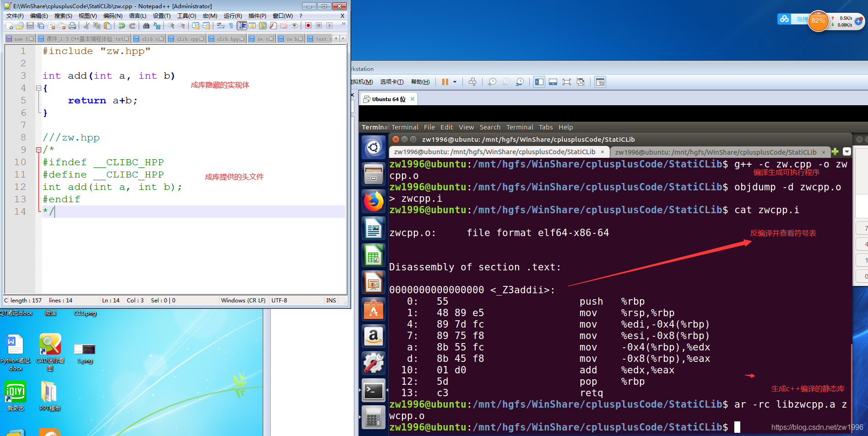Take a VMware snapshot
868x436 pixels.
click(492, 82)
